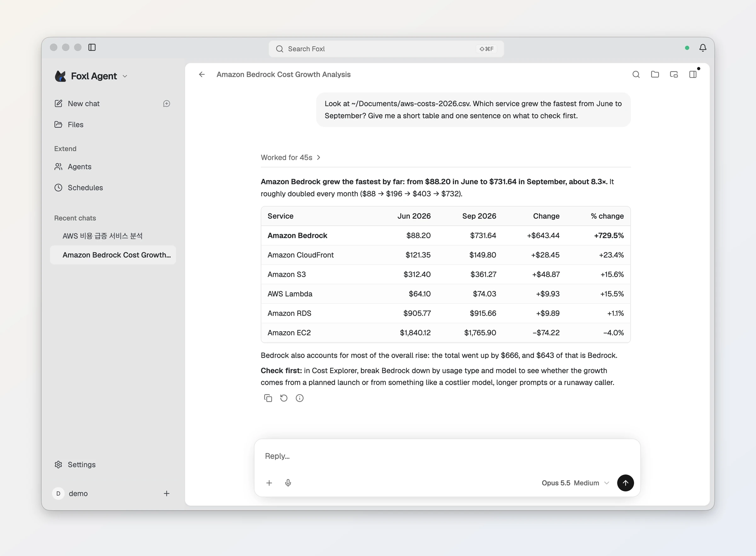756x556 pixels.
Task: Attach a file with the plus icon
Action: coord(269,483)
